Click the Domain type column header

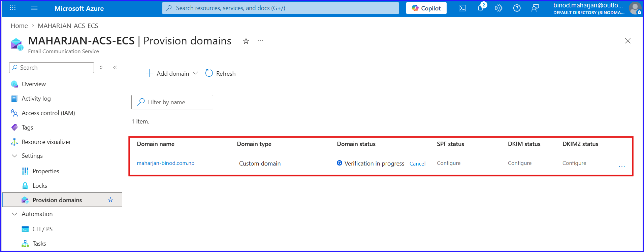(254, 144)
